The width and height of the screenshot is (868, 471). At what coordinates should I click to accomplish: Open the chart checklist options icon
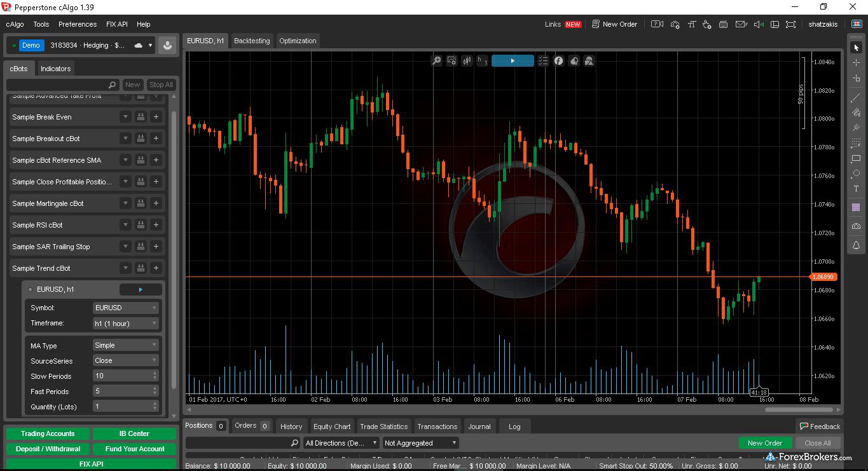pos(543,61)
